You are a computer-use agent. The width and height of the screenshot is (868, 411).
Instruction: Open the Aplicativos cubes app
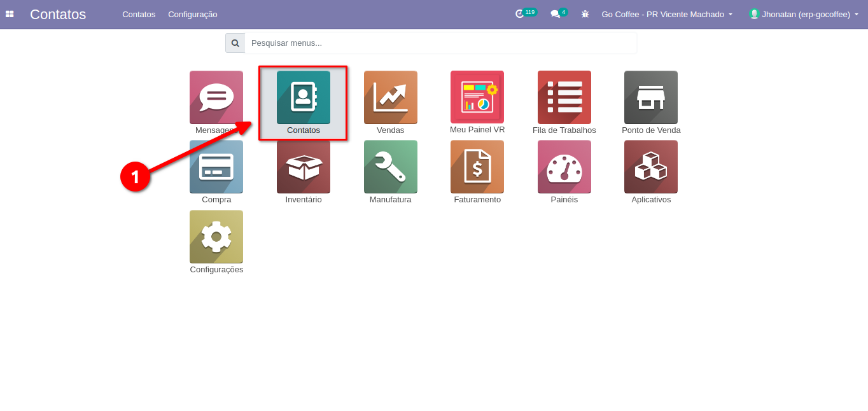(650, 167)
